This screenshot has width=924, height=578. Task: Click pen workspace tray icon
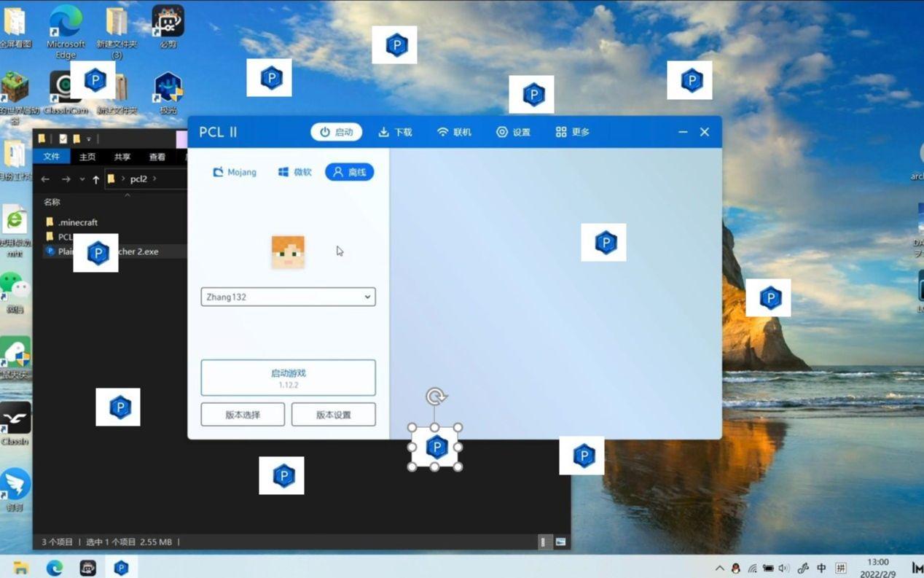tap(803, 568)
